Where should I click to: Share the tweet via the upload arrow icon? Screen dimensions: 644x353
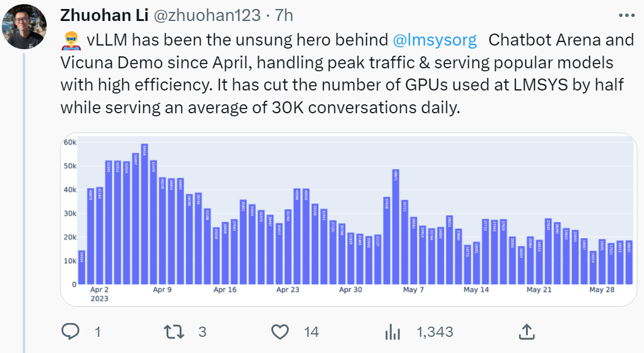pos(527,331)
